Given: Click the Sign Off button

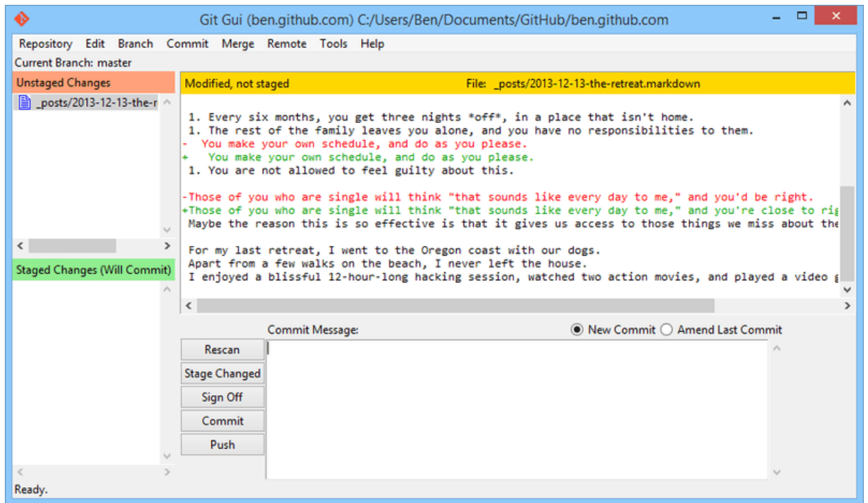Looking at the screenshot, I should [x=222, y=397].
